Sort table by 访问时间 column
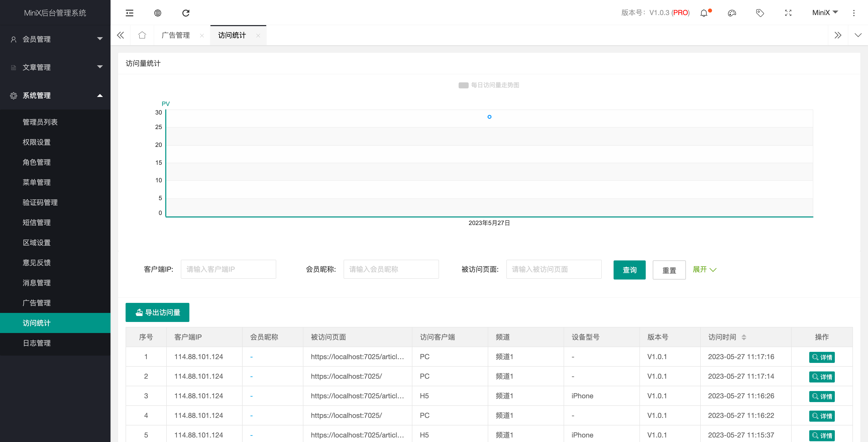This screenshot has width=868, height=442. tap(744, 337)
